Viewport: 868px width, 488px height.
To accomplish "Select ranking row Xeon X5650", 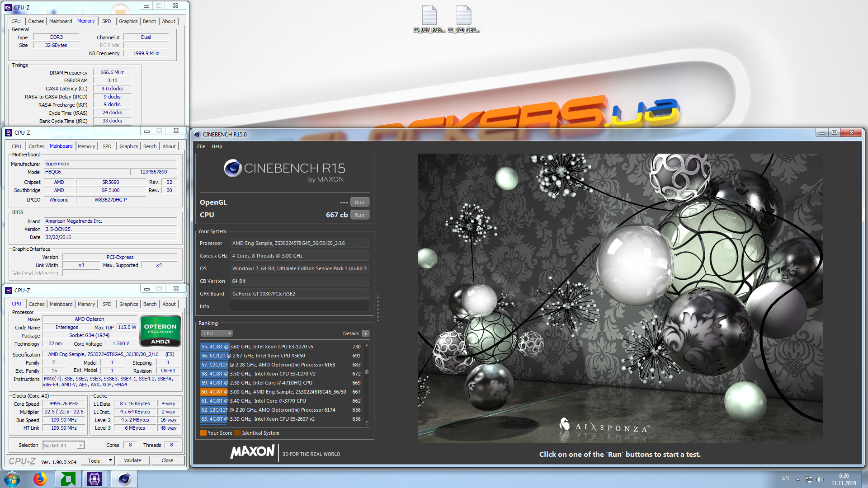I will click(x=281, y=356).
